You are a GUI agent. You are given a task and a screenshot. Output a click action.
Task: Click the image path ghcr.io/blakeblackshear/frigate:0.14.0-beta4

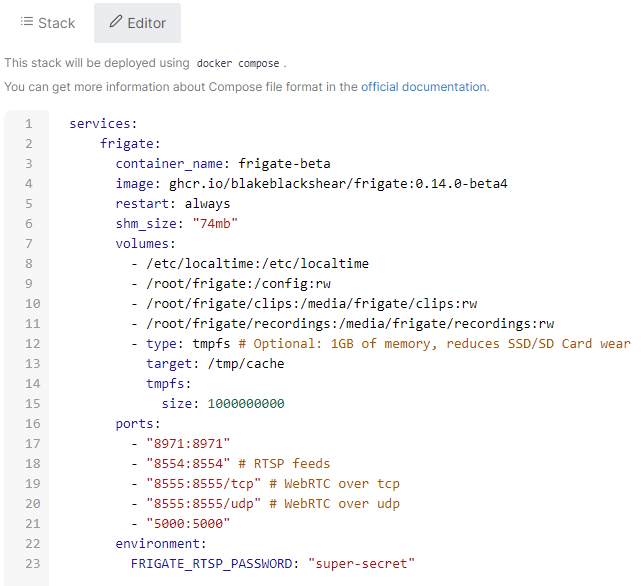338,184
